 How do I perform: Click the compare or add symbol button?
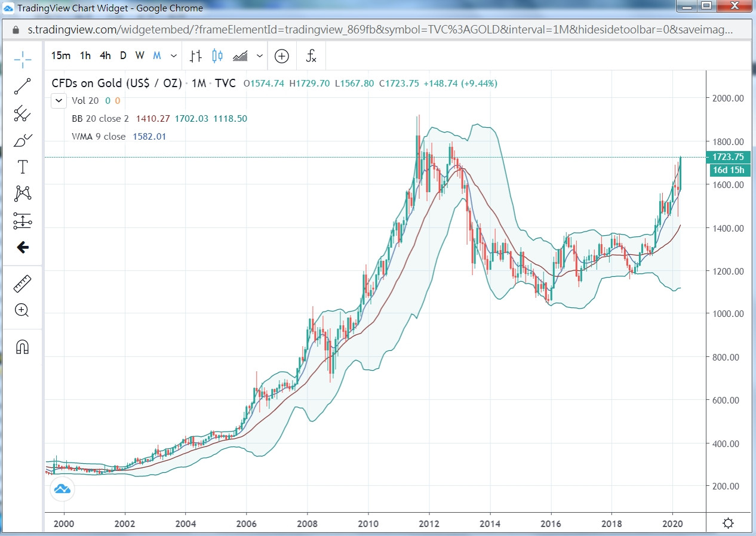(282, 56)
